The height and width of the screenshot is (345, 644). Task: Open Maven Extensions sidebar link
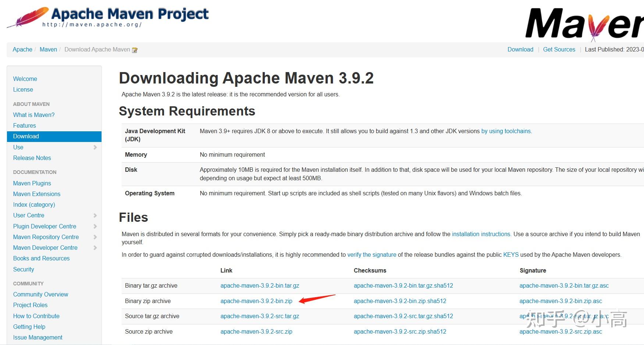coord(37,194)
